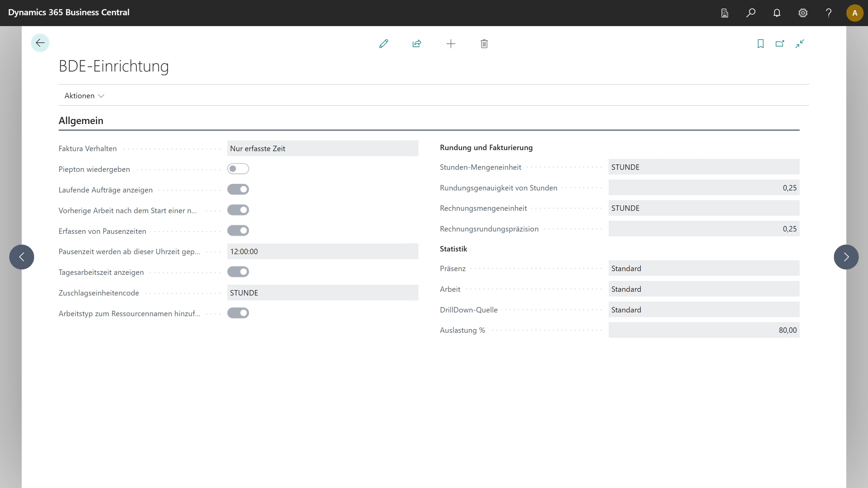Open help question mark icon
The height and width of the screenshot is (488, 868).
(x=829, y=13)
